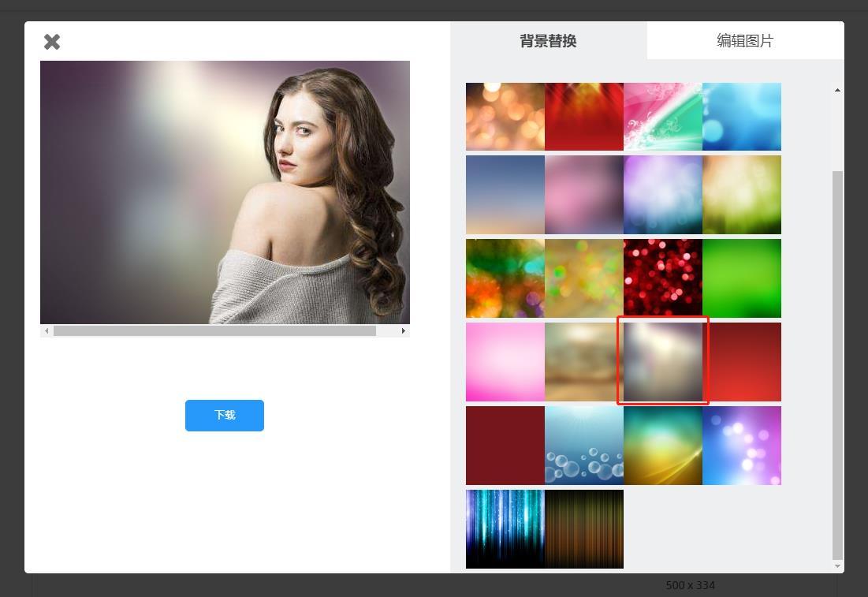Select the red gradient background
Screen dimensions: 868x597
coord(742,362)
